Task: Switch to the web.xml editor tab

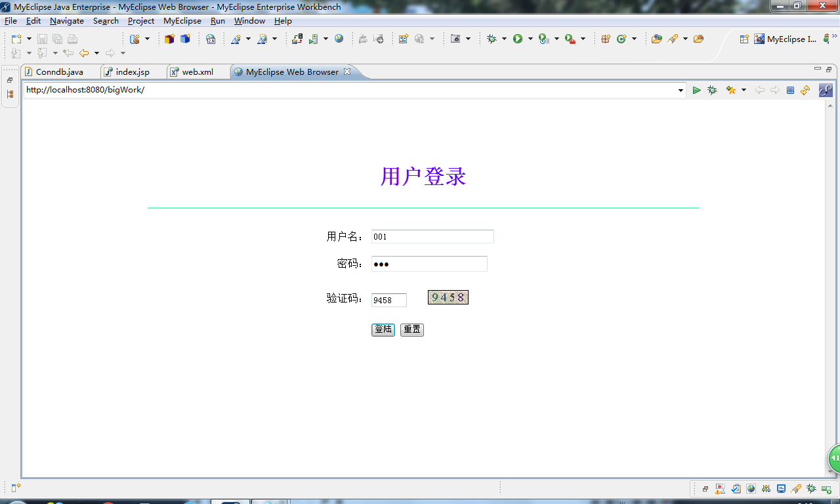Action: [198, 72]
